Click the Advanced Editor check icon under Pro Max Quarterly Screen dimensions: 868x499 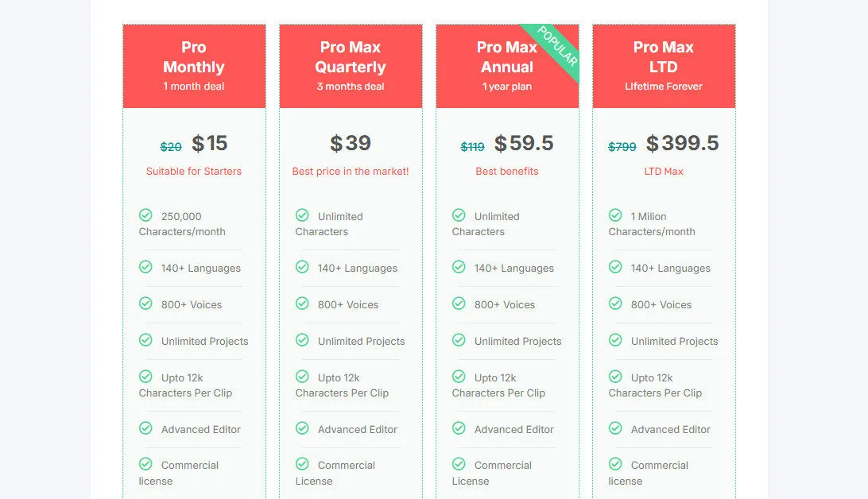[303, 429]
